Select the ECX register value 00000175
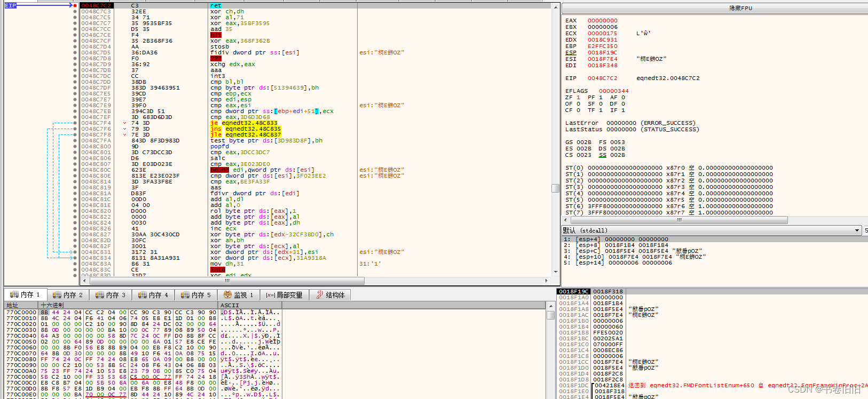 click(603, 34)
